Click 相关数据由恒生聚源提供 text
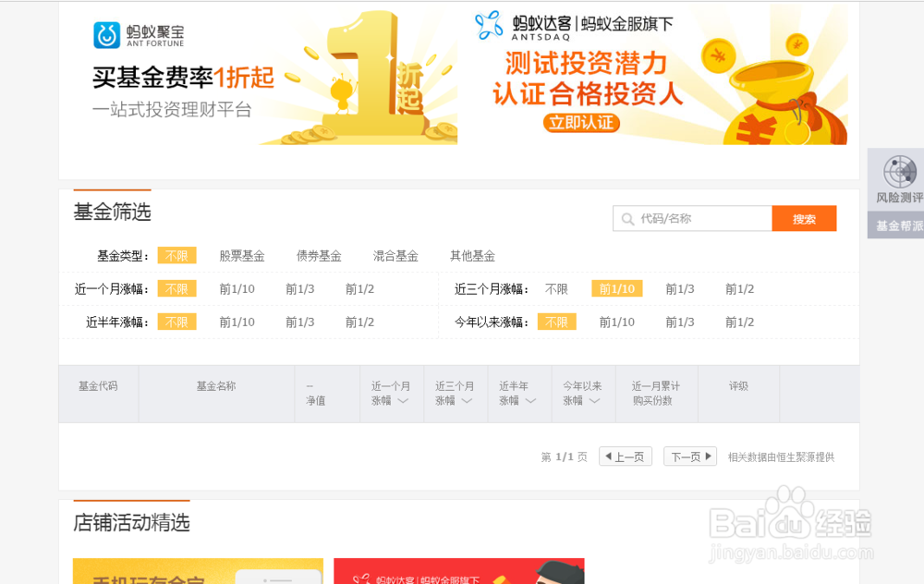 tap(781, 457)
